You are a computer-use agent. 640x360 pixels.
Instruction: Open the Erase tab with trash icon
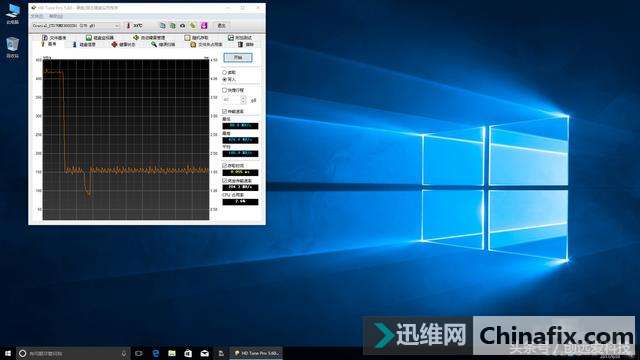(x=246, y=44)
